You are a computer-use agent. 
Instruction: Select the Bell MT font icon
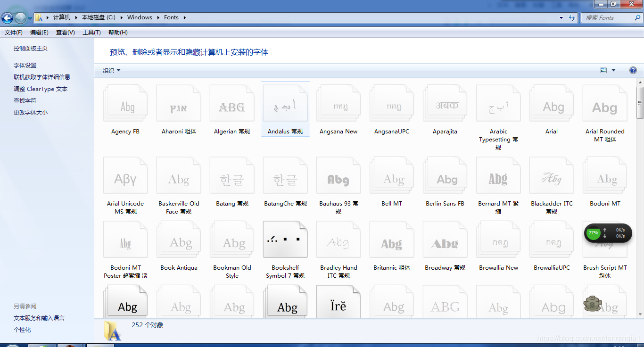[x=392, y=176]
